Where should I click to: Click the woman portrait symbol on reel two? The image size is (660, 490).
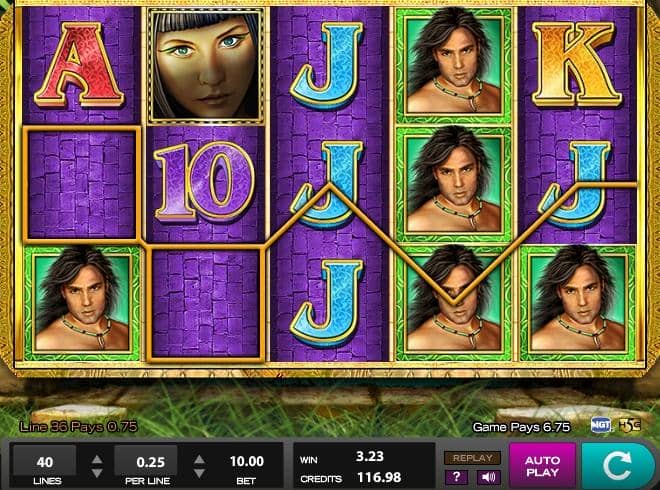[x=206, y=65]
